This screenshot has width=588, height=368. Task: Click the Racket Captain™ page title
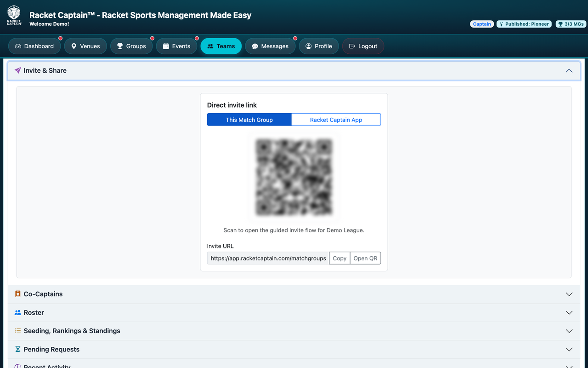(141, 15)
